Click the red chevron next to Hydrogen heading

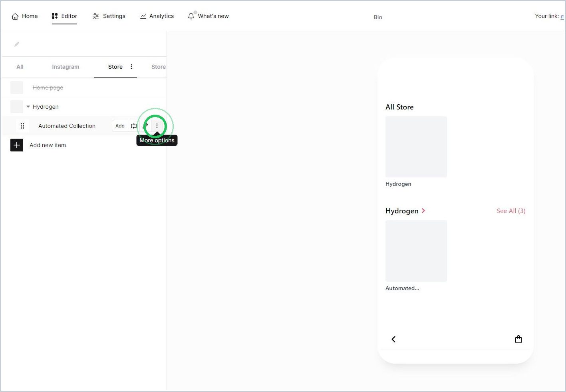click(x=423, y=211)
